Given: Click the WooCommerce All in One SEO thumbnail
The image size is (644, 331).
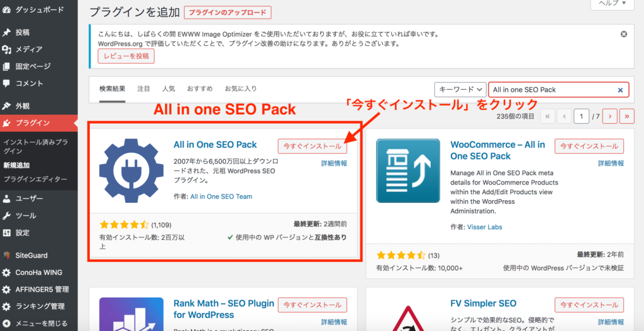Looking at the screenshot, I should coord(408,171).
